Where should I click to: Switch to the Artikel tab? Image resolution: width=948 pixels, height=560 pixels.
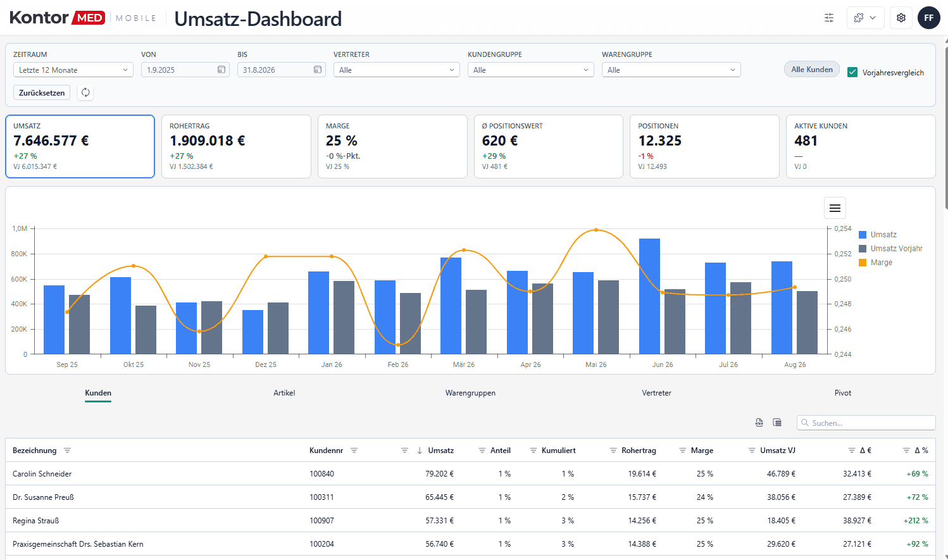(284, 393)
